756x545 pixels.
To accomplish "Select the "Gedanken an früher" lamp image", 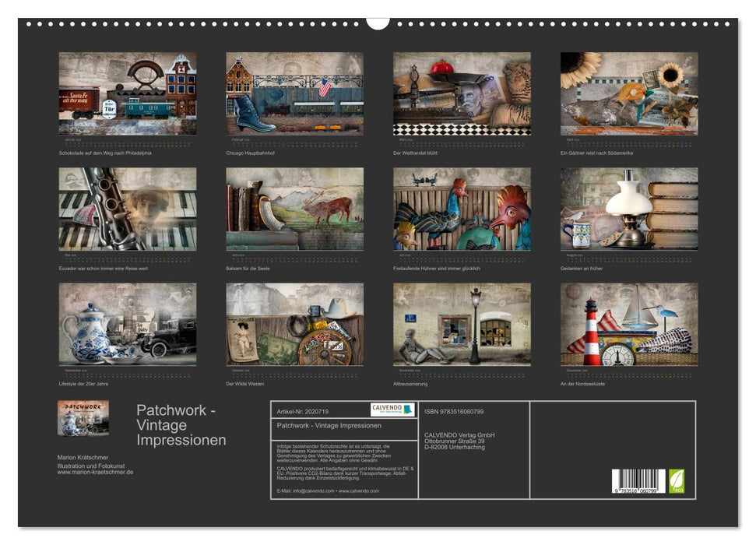I will tap(631, 210).
